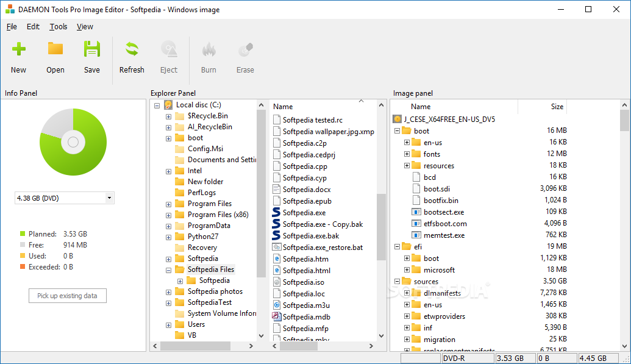Click Pick up existing data button
631x364 pixels.
[68, 296]
